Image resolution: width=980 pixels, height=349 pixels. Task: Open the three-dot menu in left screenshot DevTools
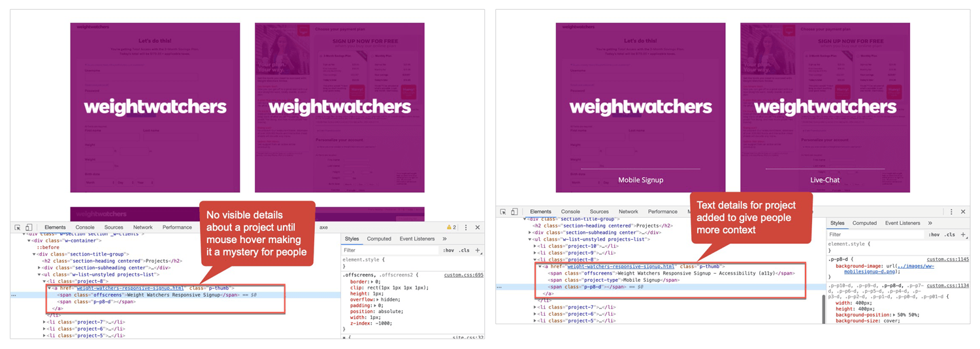pos(466,227)
